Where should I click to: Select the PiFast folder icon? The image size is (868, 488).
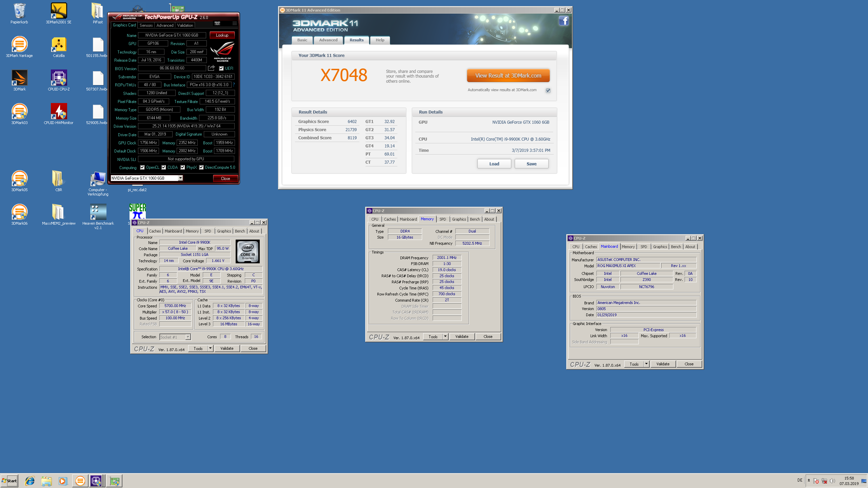[x=98, y=14]
